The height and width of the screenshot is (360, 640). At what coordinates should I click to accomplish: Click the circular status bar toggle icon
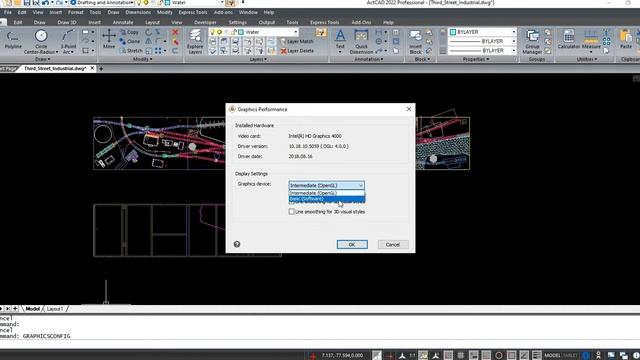pos(498,356)
